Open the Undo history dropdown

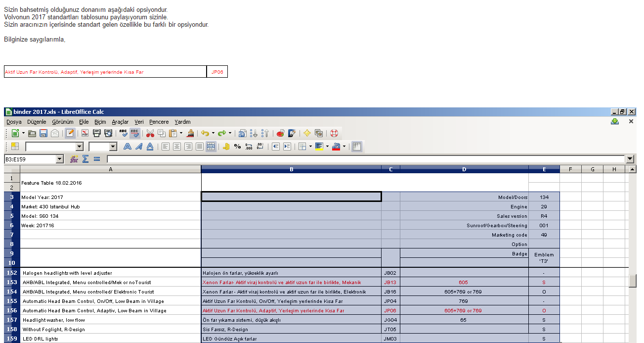click(x=213, y=133)
